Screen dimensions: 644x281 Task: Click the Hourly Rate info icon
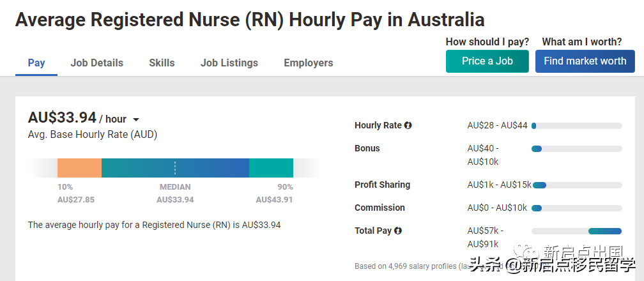click(408, 126)
